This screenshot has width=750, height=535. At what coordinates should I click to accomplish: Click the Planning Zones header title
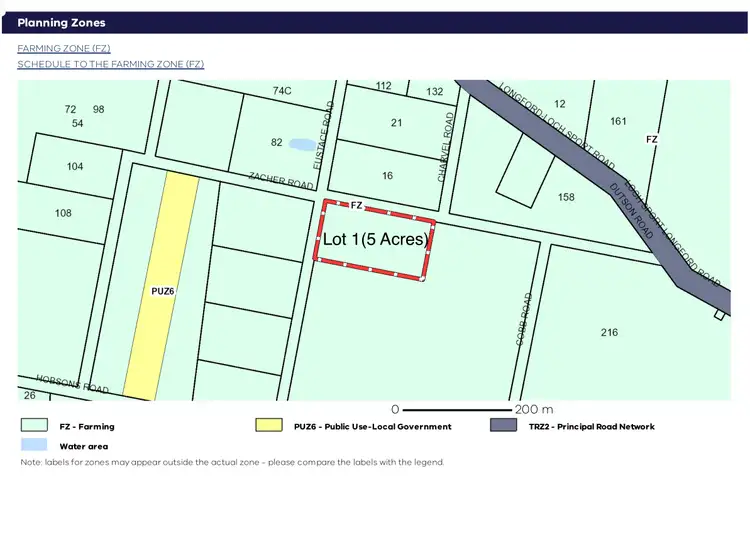point(61,23)
